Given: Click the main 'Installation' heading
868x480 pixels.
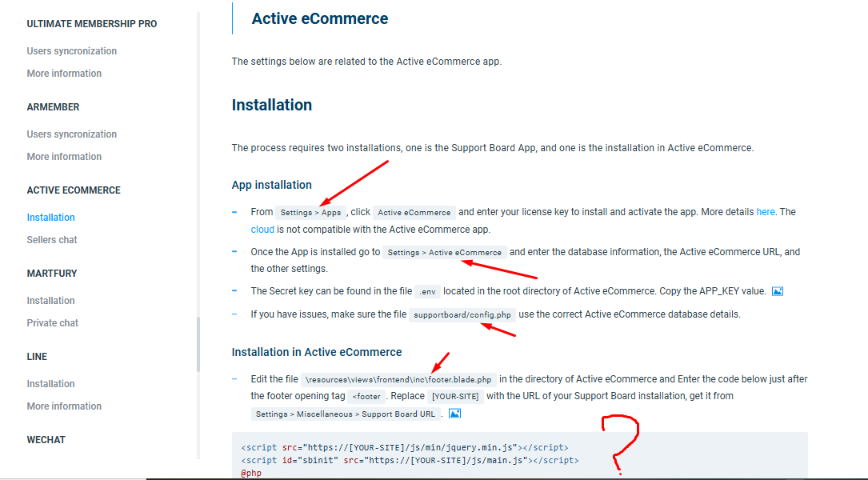Looking at the screenshot, I should click(x=272, y=105).
